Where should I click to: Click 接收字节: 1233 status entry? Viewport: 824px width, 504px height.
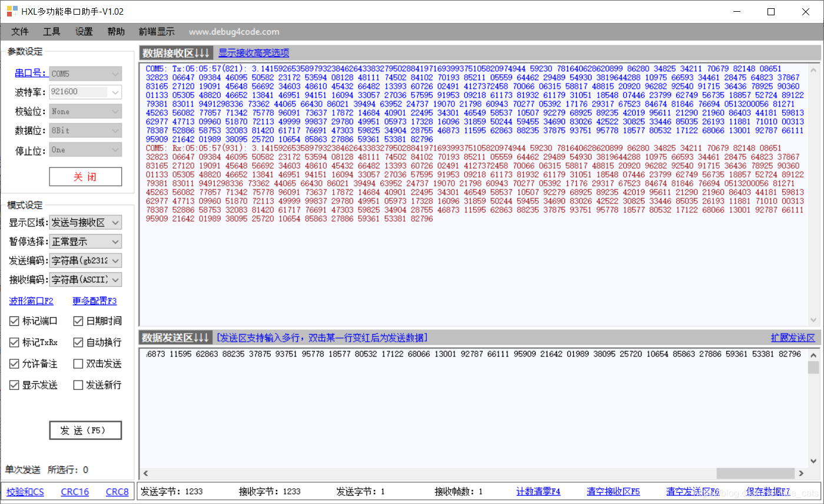270,492
